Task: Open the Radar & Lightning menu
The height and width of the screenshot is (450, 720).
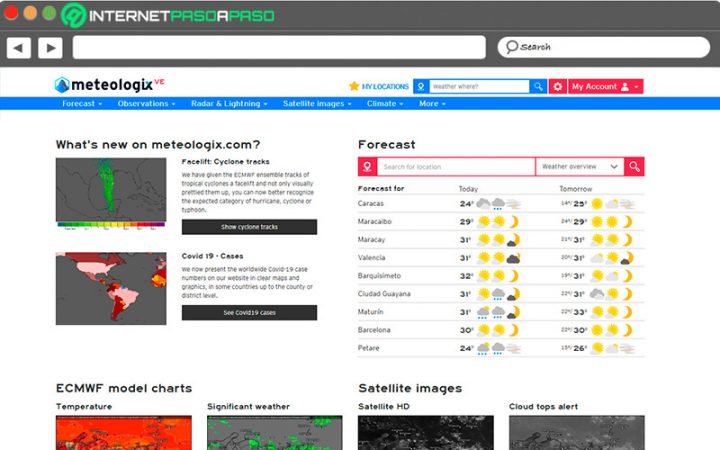Action: 229,104
